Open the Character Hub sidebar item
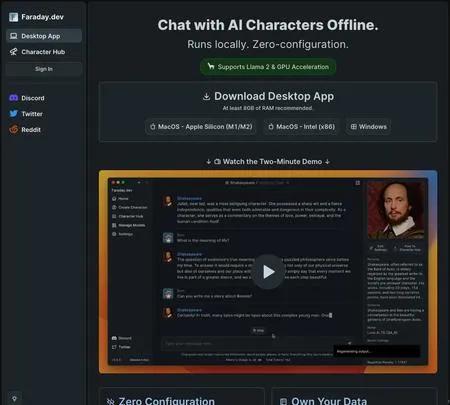The height and width of the screenshot is (405, 450). [x=44, y=52]
